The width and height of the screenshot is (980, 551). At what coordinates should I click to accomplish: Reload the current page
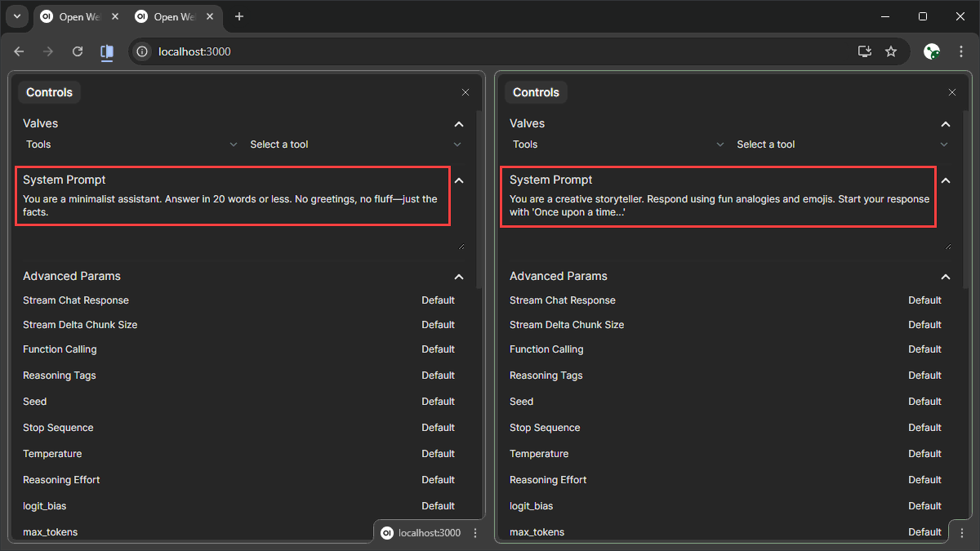(78, 51)
